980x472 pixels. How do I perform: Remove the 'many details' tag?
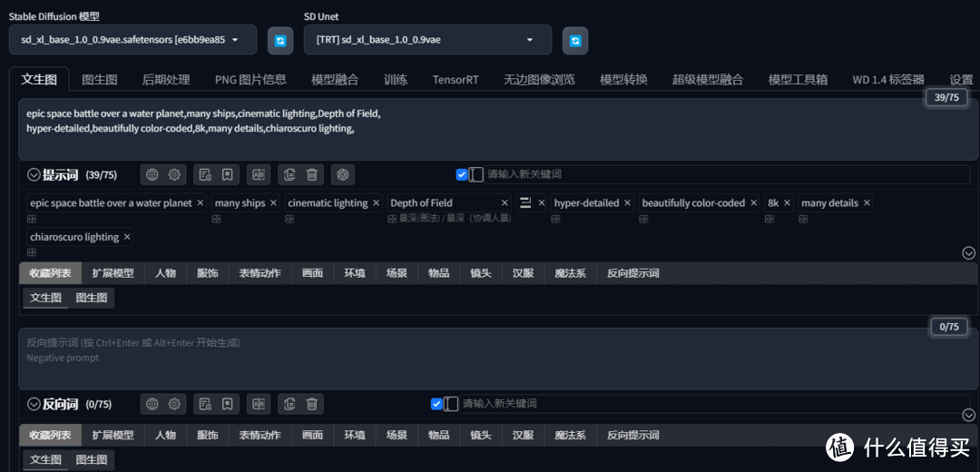click(x=867, y=203)
